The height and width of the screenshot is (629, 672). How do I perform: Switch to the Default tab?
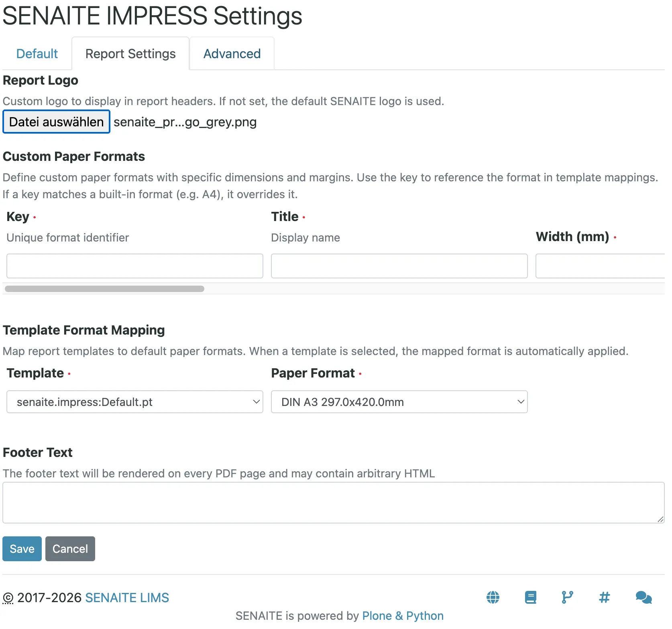click(x=37, y=54)
